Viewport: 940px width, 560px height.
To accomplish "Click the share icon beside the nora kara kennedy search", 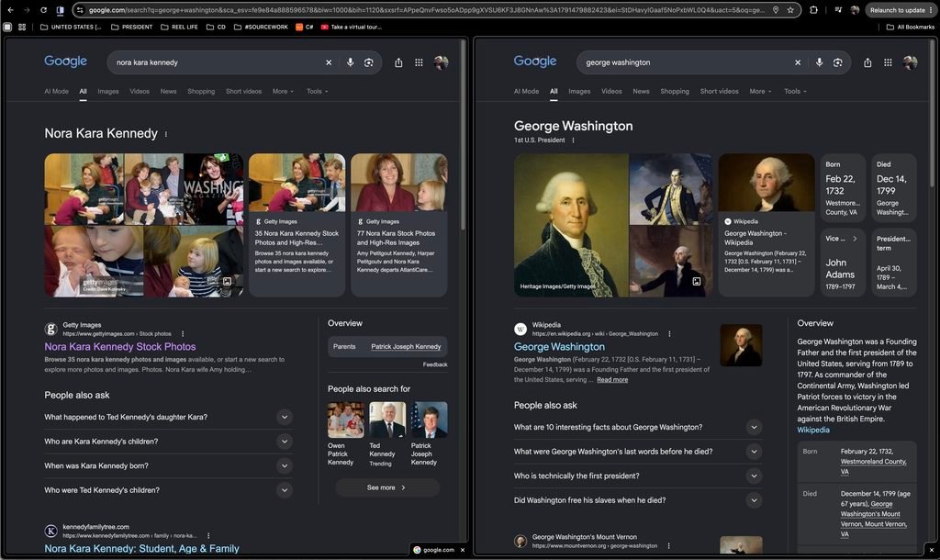I will 398,62.
